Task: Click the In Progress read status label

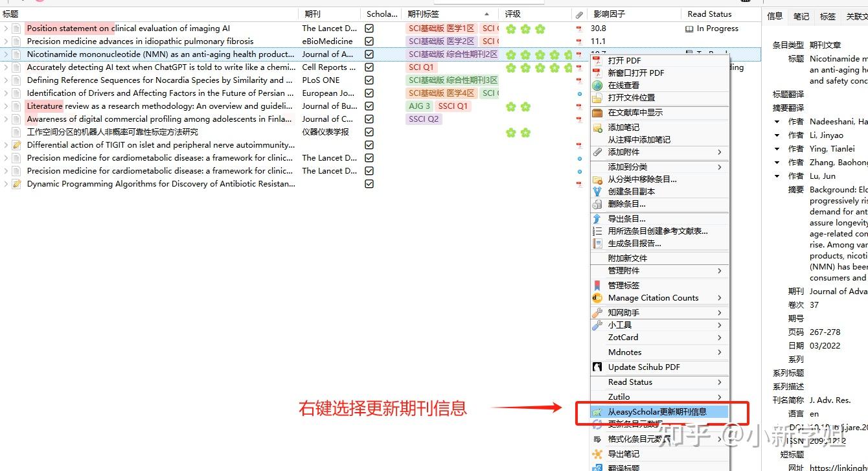Action: tap(717, 28)
